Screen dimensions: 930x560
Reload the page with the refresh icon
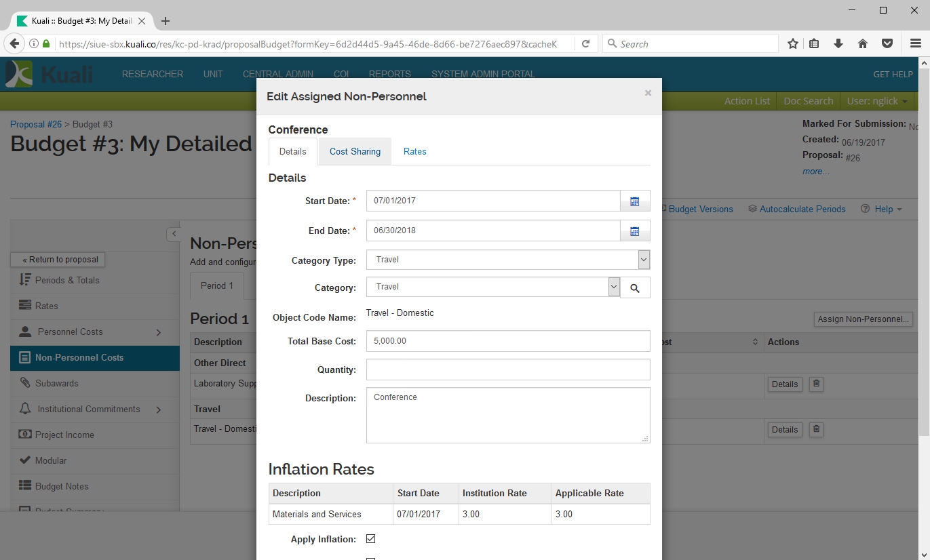coord(585,44)
